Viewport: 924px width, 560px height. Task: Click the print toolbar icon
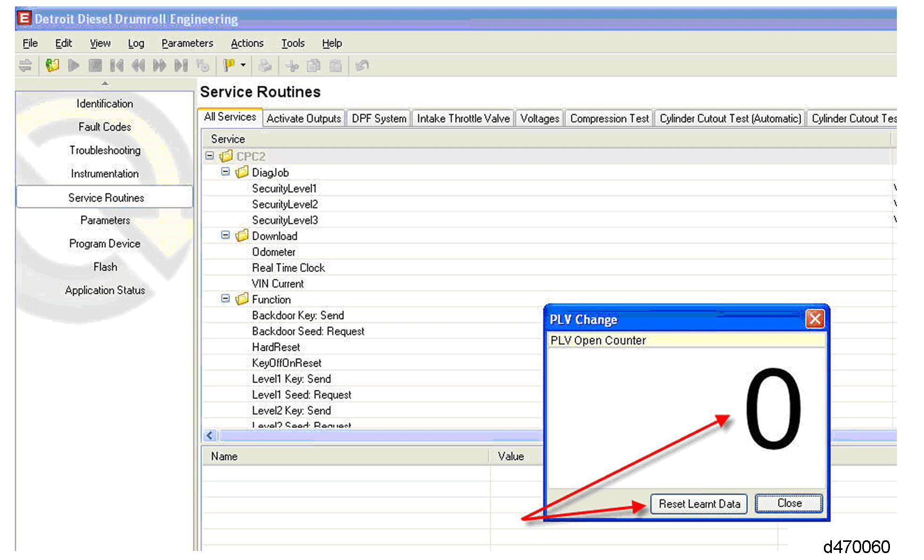click(265, 65)
